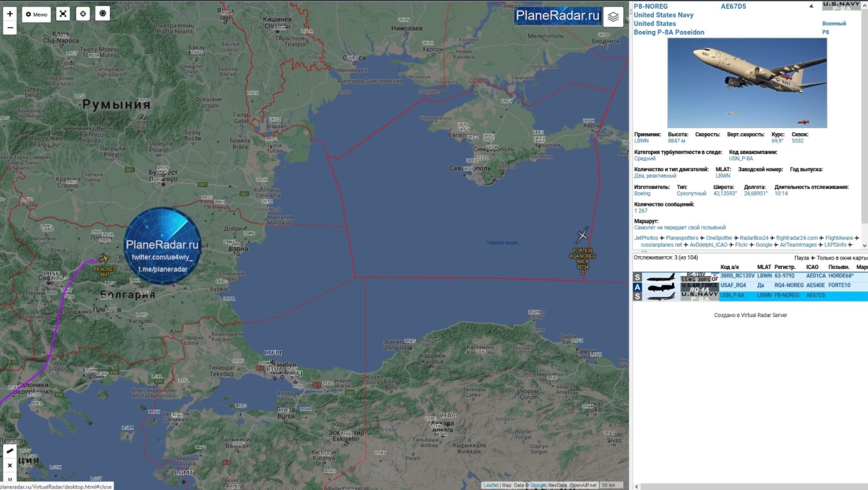
Task: Zoom in on the map
Action: click(10, 14)
